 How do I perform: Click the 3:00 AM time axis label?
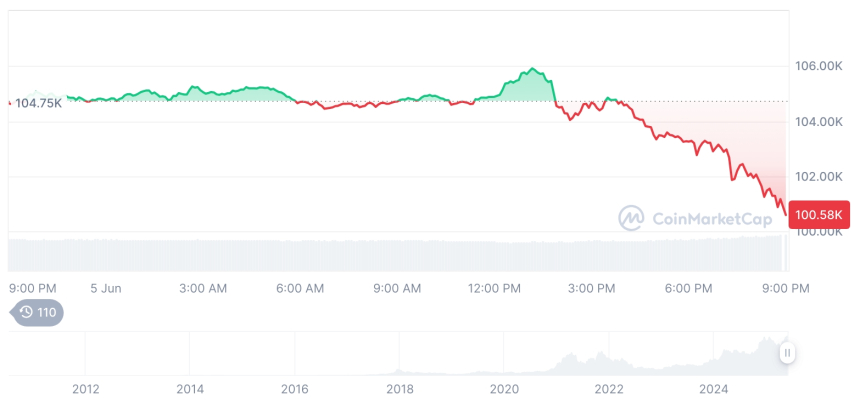click(203, 288)
